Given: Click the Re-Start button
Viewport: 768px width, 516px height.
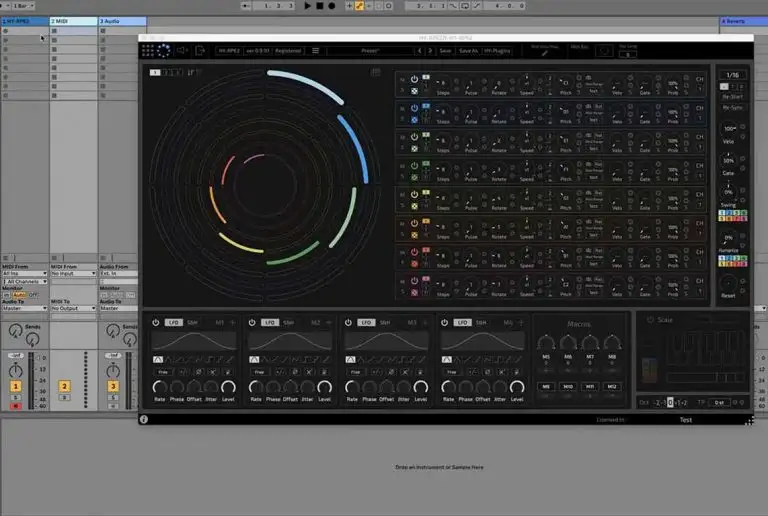Looking at the screenshot, I should pyautogui.click(x=732, y=97).
